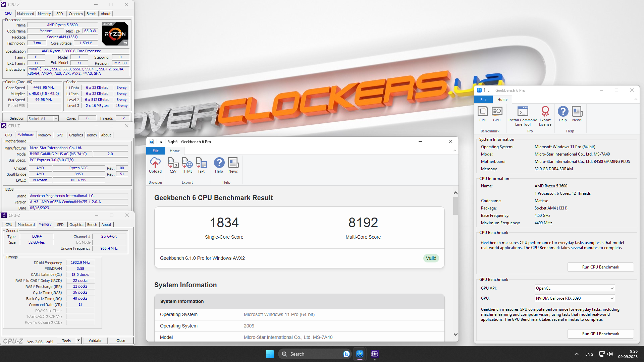Open quick access dropdown in Geekbench 6 Pro title

(x=489, y=90)
